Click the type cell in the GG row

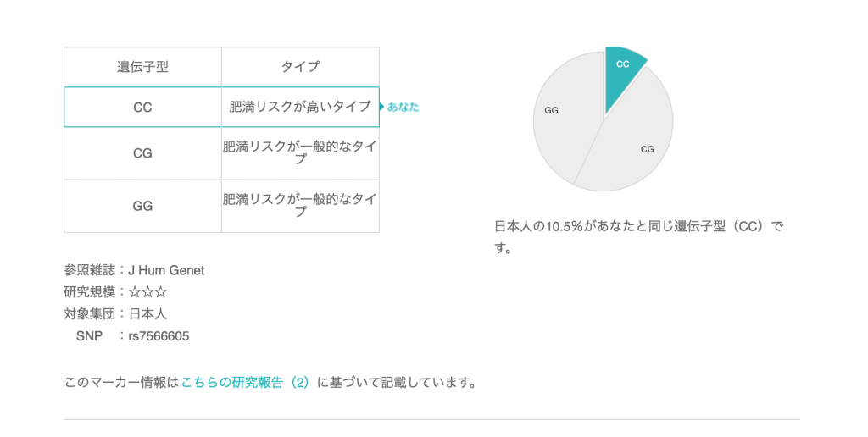pos(300,206)
